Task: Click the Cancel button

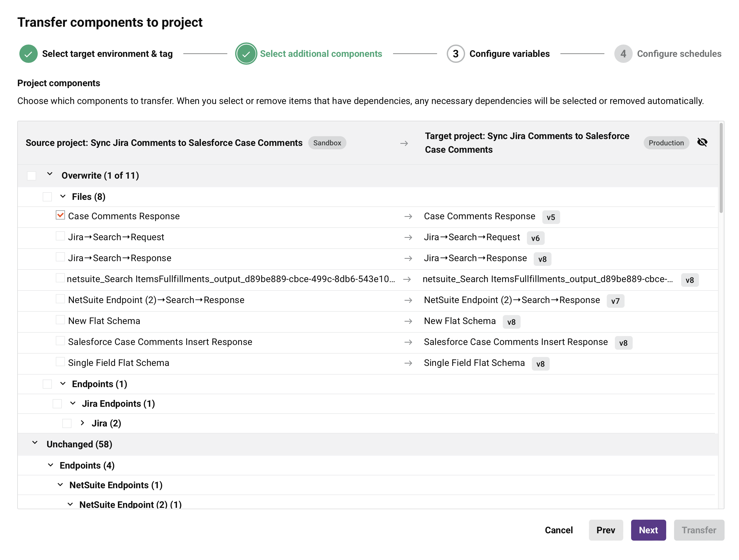Action: 558,530
